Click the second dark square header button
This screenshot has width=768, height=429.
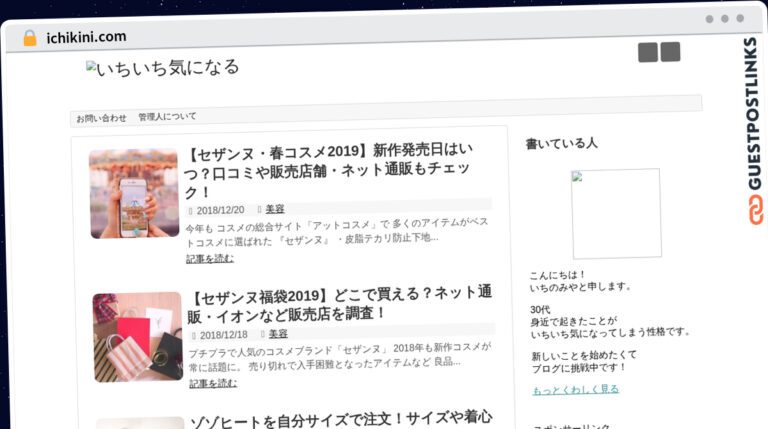[x=670, y=51]
